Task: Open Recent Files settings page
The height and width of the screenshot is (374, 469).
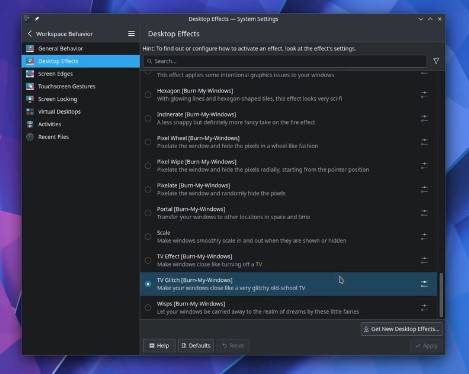Action: pos(81,137)
